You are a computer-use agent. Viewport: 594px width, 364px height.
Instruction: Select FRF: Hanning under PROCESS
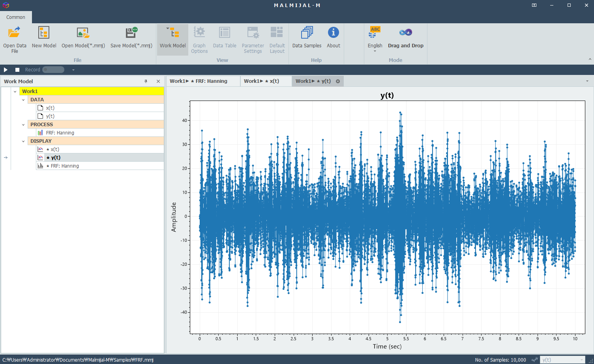point(100,133)
